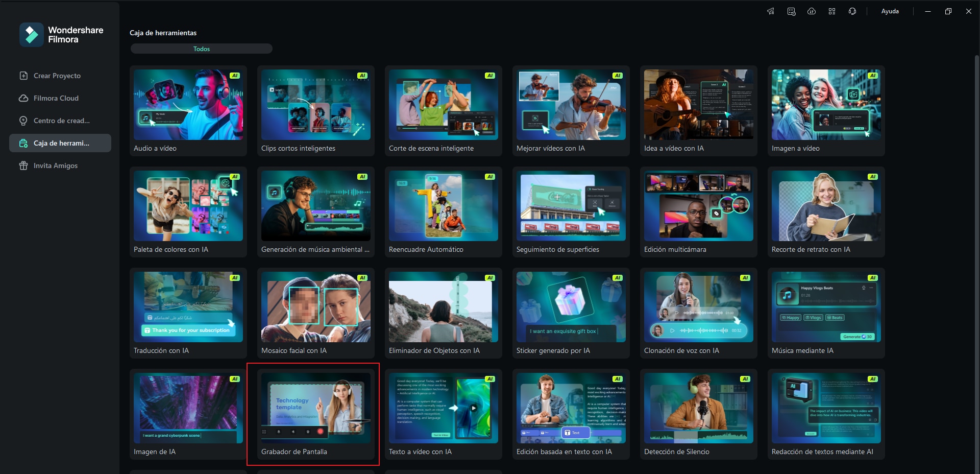The image size is (980, 474).
Task: Click the apps grid icon in the titlebar
Action: point(831,11)
